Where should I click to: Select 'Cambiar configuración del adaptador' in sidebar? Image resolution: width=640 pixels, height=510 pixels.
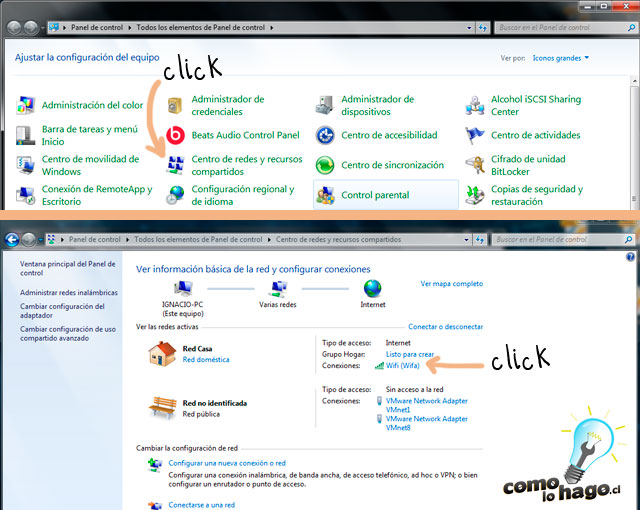[x=62, y=311]
